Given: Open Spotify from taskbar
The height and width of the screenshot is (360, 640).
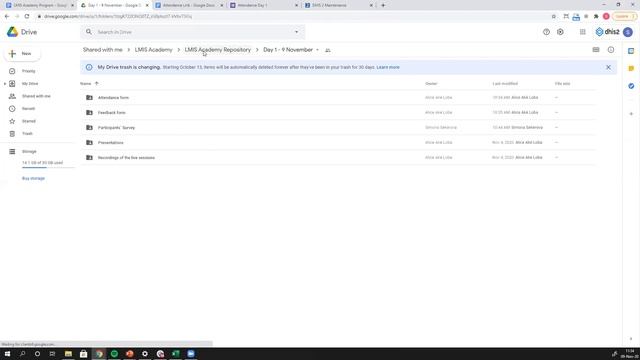Looking at the screenshot, I should click(114, 354).
